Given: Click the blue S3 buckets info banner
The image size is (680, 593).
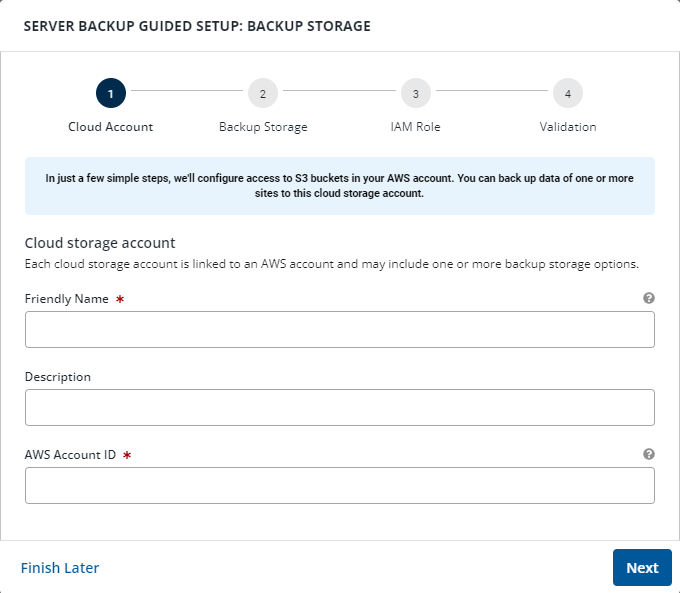Looking at the screenshot, I should point(339,186).
